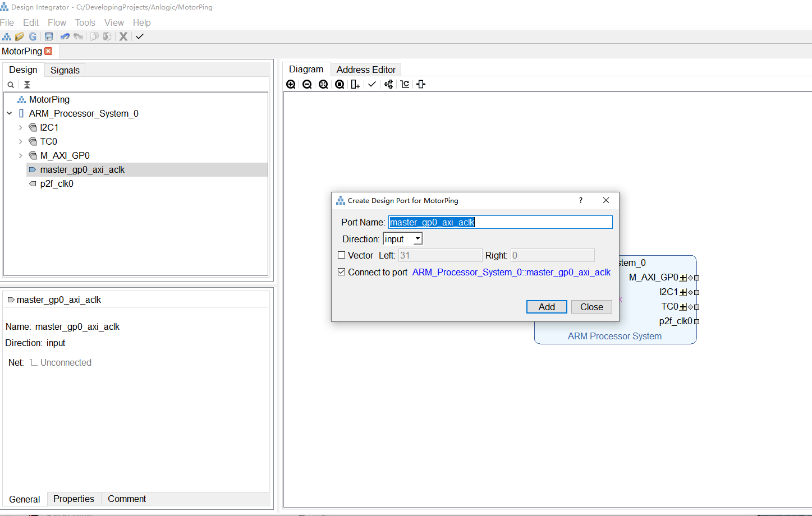This screenshot has height=516, width=812.
Task: Click the Add button
Action: [x=547, y=307]
